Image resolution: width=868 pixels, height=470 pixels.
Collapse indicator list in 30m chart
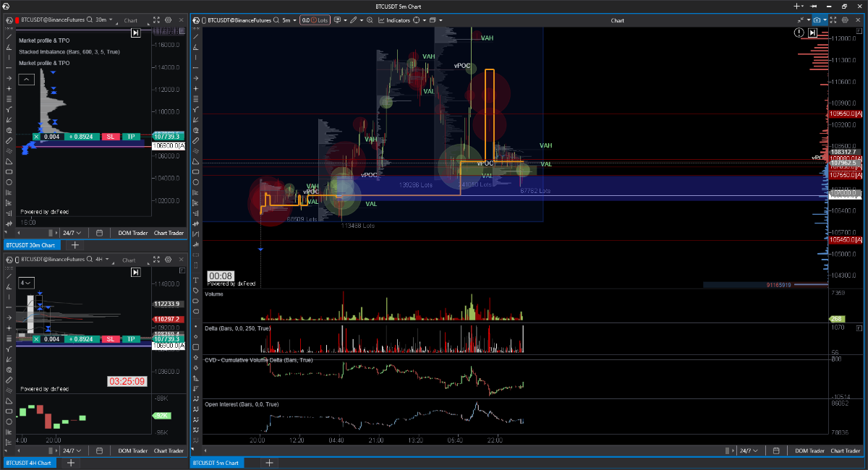[x=25, y=79]
